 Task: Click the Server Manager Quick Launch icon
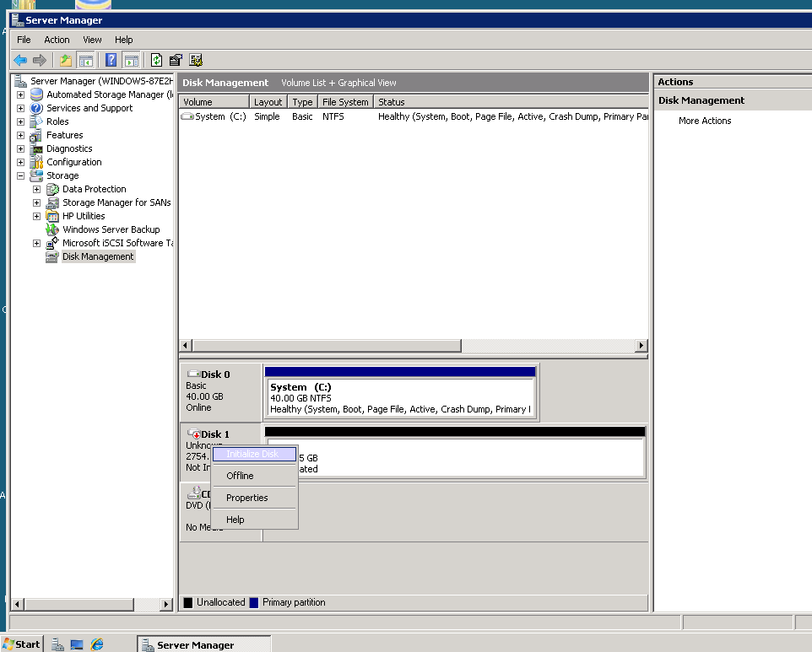point(57,644)
